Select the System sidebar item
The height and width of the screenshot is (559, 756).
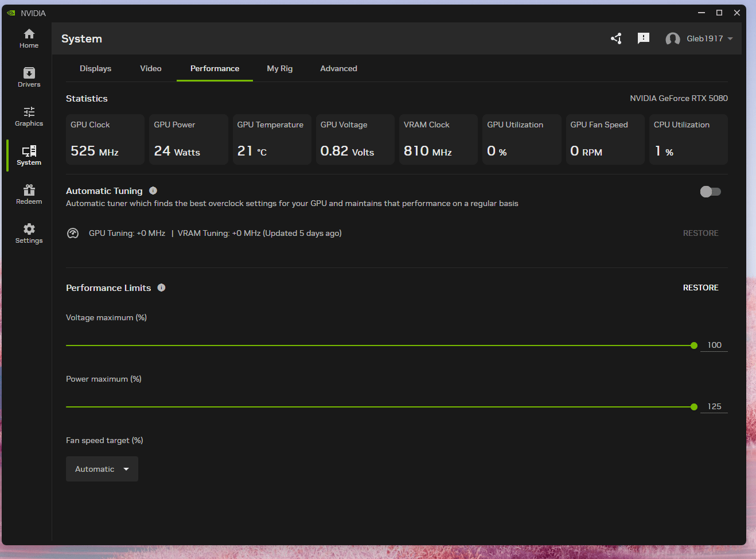pos(29,156)
